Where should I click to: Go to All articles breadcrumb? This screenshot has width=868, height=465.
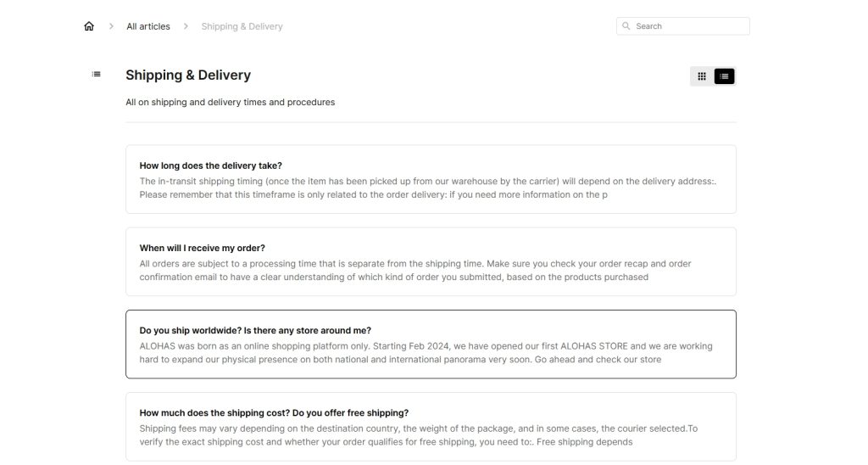tap(148, 26)
